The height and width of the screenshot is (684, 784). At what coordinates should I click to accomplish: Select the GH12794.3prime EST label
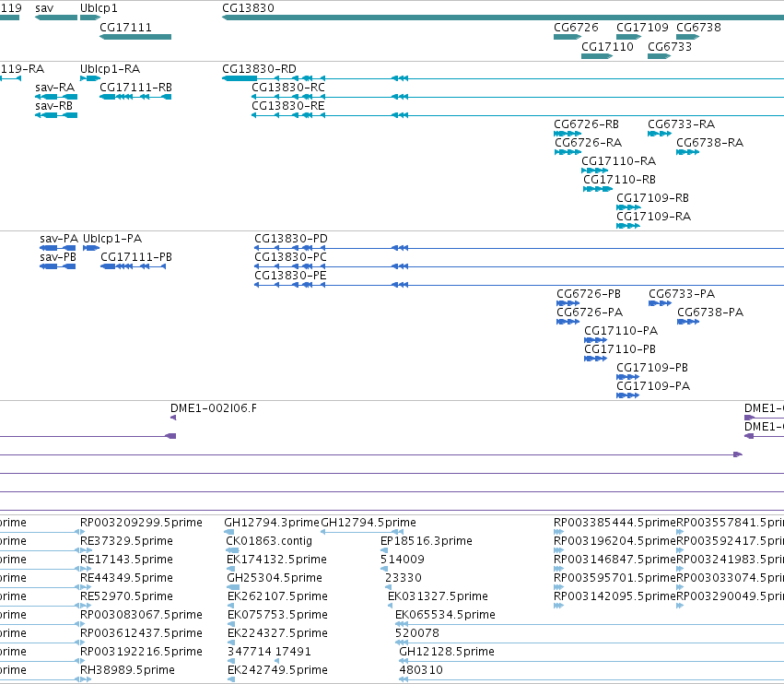(x=272, y=523)
